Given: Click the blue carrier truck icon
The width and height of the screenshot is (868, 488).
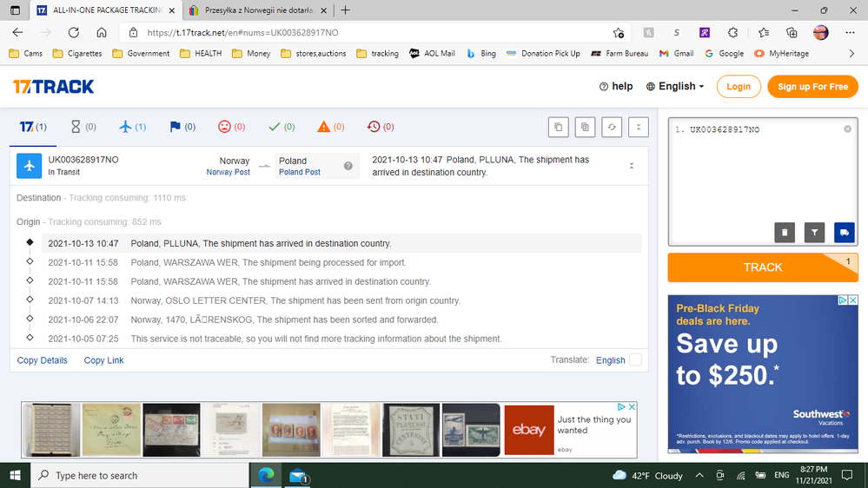Looking at the screenshot, I should coord(844,232).
